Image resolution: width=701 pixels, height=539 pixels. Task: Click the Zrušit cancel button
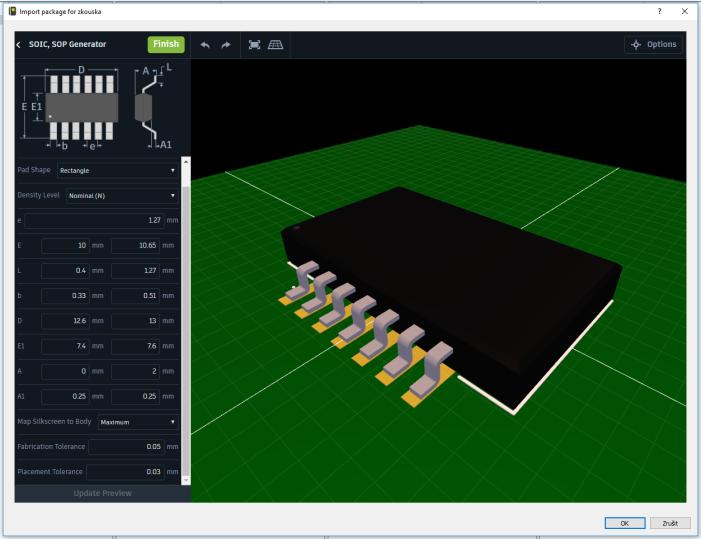(670, 523)
